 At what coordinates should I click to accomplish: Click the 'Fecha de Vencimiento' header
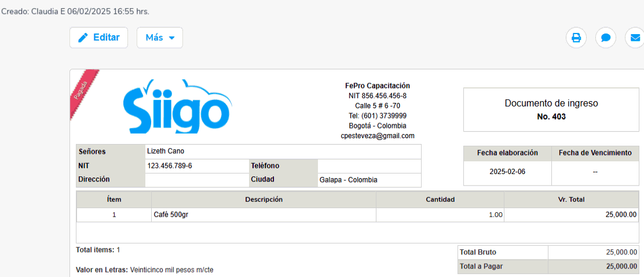(x=595, y=153)
